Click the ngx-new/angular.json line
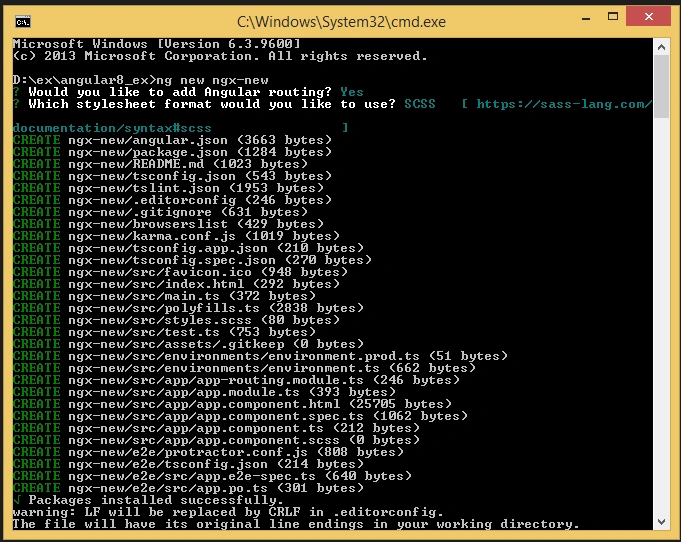 (172, 140)
